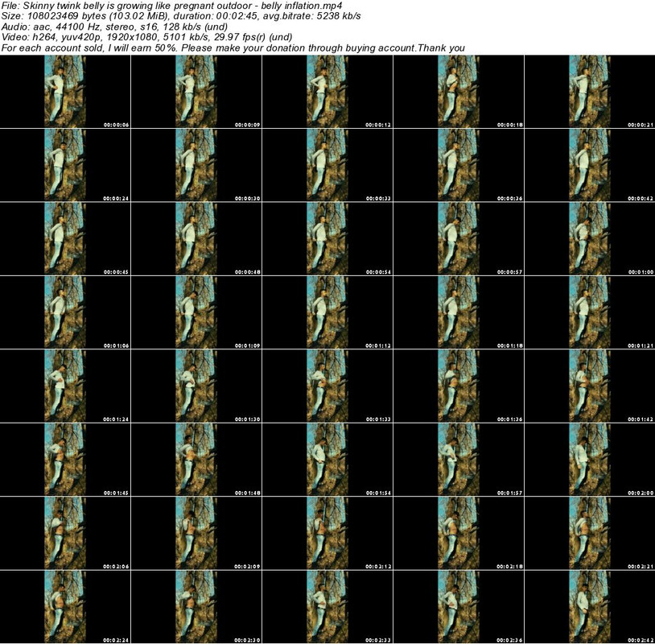Screen dimensions: 655x644
Task: Choose the frame stamped 00:01:18
Action: [459, 312]
